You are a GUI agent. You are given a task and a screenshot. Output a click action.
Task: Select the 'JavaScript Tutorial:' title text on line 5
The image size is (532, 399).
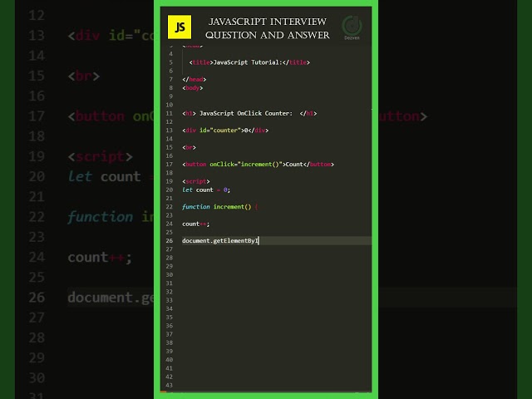point(248,62)
